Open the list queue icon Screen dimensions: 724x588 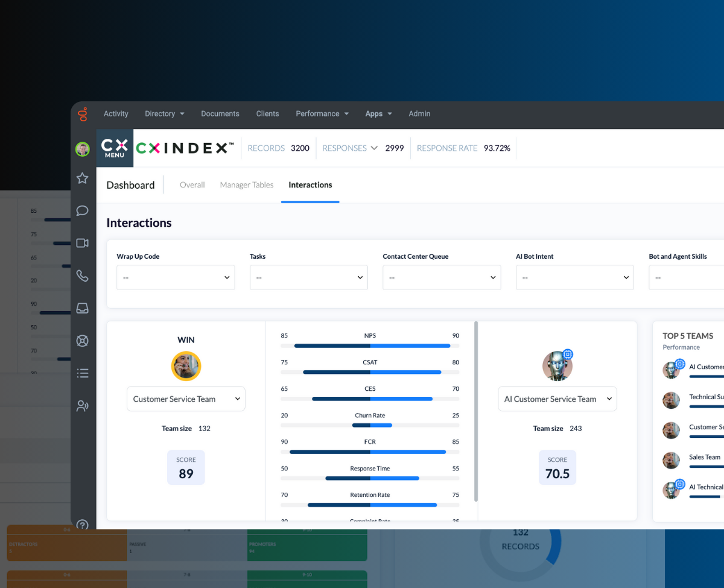coord(83,373)
